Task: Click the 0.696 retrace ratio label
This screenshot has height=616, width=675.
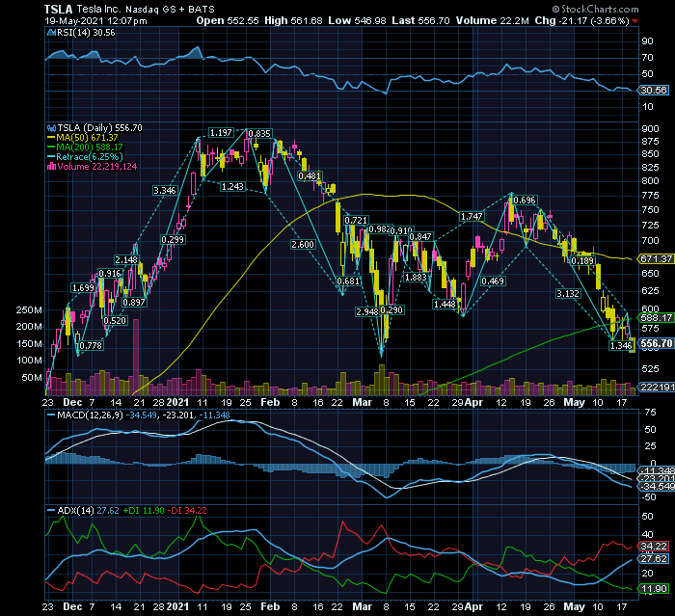Action: [x=525, y=201]
